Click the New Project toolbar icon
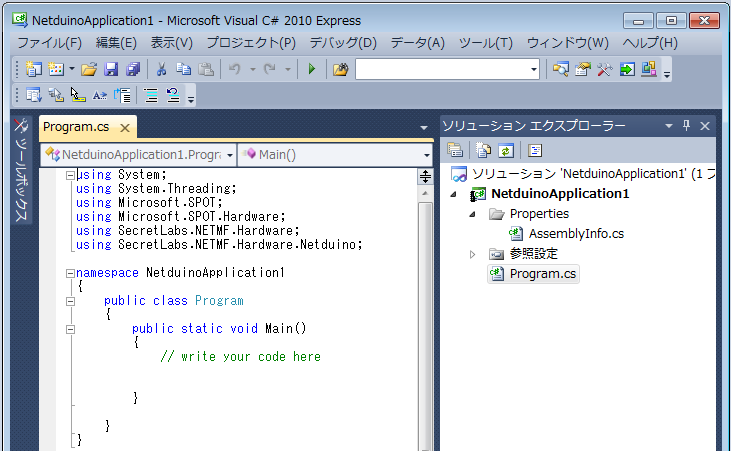The width and height of the screenshot is (731, 451). pyautogui.click(x=33, y=69)
